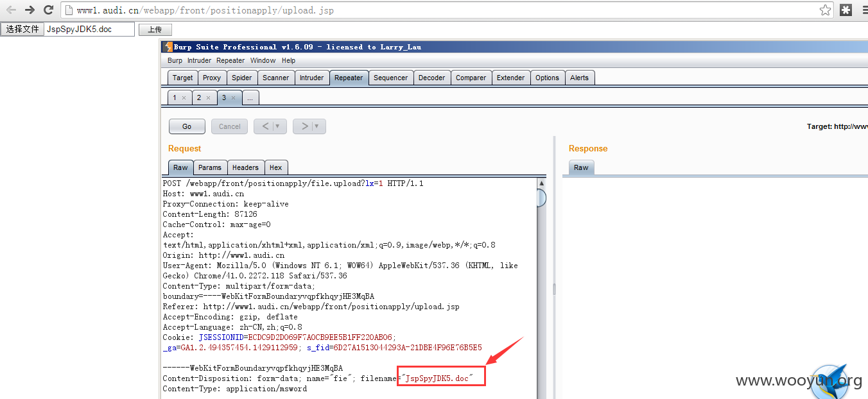Open the Window menu
This screenshot has width=868, height=399.
click(263, 60)
